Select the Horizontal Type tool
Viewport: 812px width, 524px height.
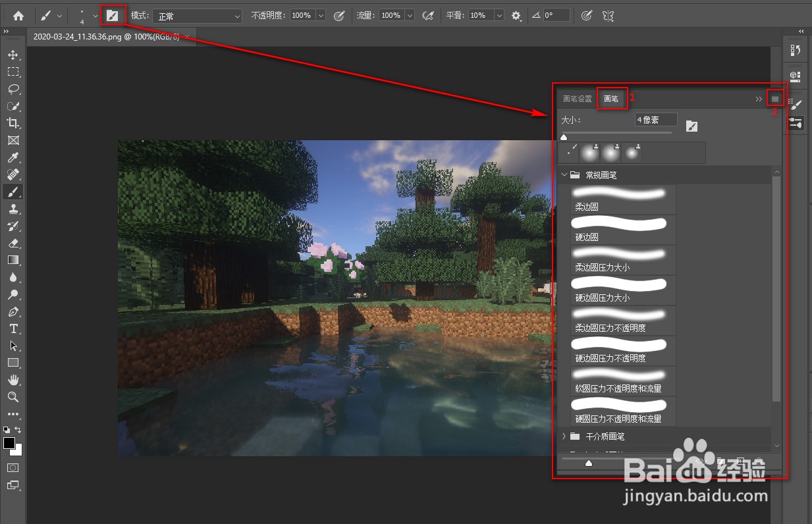click(13, 328)
